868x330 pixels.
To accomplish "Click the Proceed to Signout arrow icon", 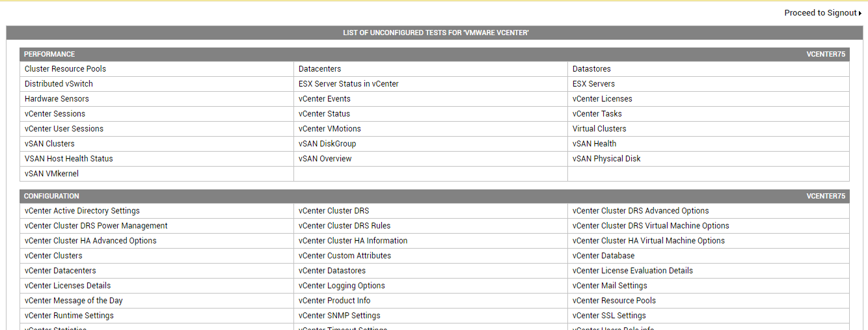I will click(x=860, y=13).
